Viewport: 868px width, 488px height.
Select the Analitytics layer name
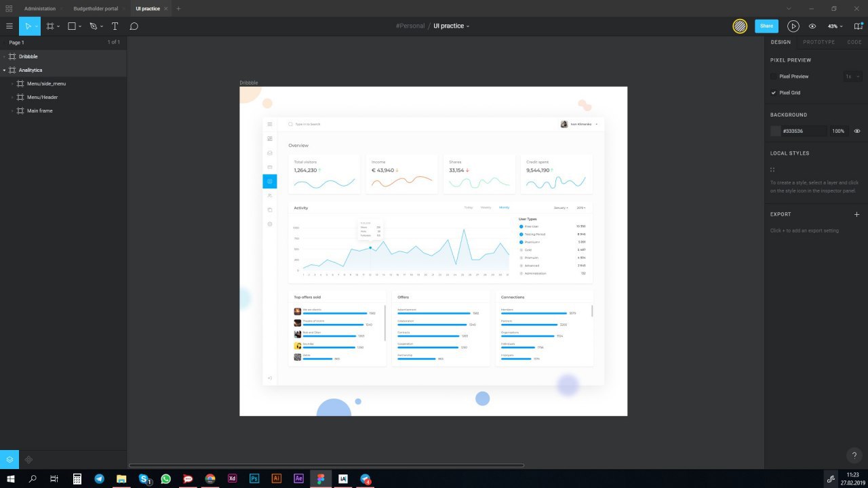[x=31, y=70]
